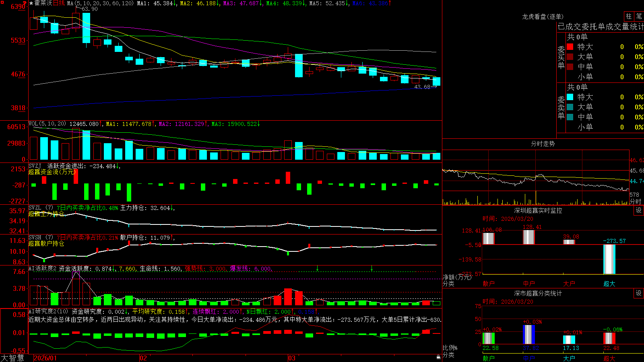Select the SVZJ 活跃资金进出 indicator label
644x362 pixels.
(58, 166)
